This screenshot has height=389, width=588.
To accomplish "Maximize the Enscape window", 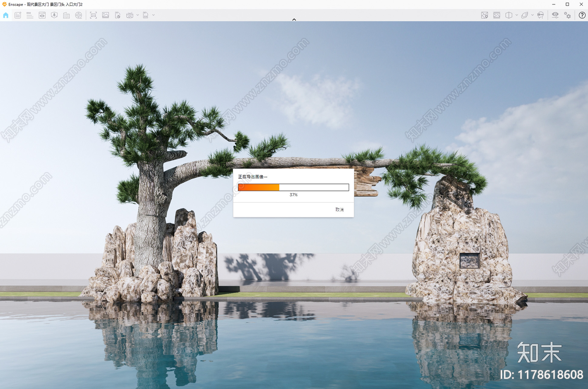I will click(x=567, y=4).
